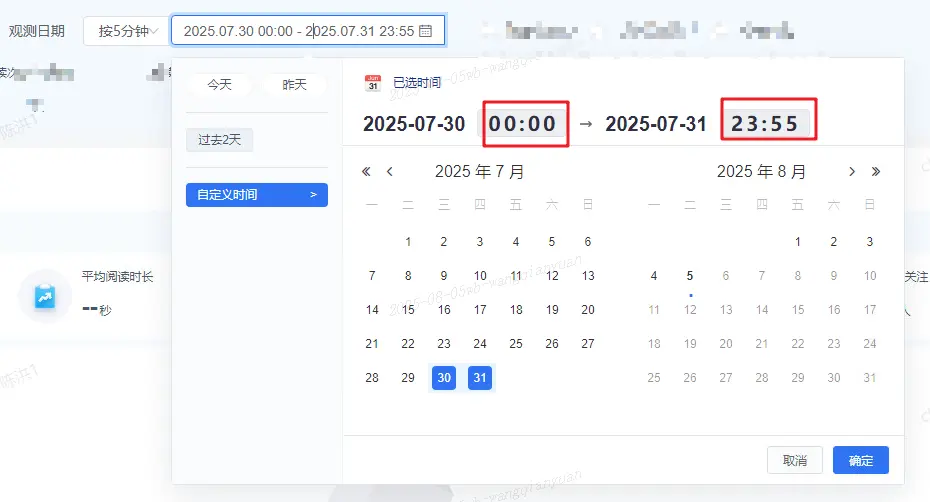Click the calendar icon beside 已选时间
The height and width of the screenshot is (502, 930).
[x=372, y=83]
